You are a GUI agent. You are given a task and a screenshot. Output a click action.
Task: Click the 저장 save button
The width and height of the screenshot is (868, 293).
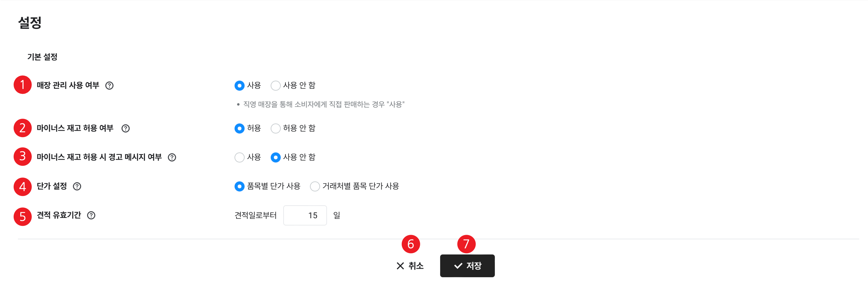click(467, 266)
